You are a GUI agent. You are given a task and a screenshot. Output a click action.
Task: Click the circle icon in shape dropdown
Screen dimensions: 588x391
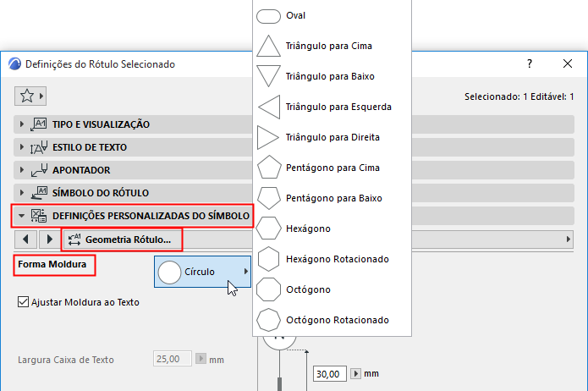pos(169,272)
